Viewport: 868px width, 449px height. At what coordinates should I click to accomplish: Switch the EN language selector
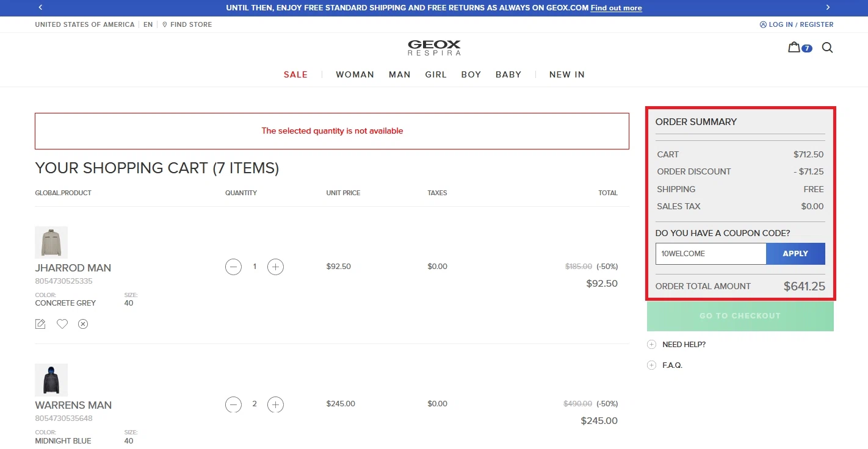click(x=148, y=24)
